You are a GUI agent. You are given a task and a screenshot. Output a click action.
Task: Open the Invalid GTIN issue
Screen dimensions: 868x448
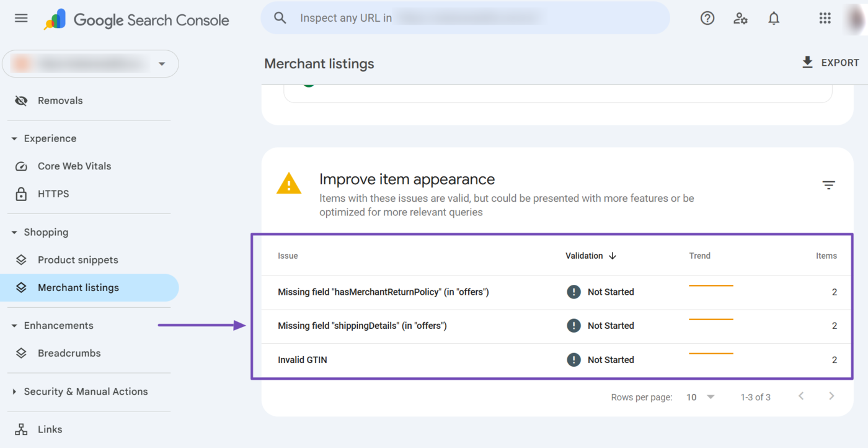[303, 359]
